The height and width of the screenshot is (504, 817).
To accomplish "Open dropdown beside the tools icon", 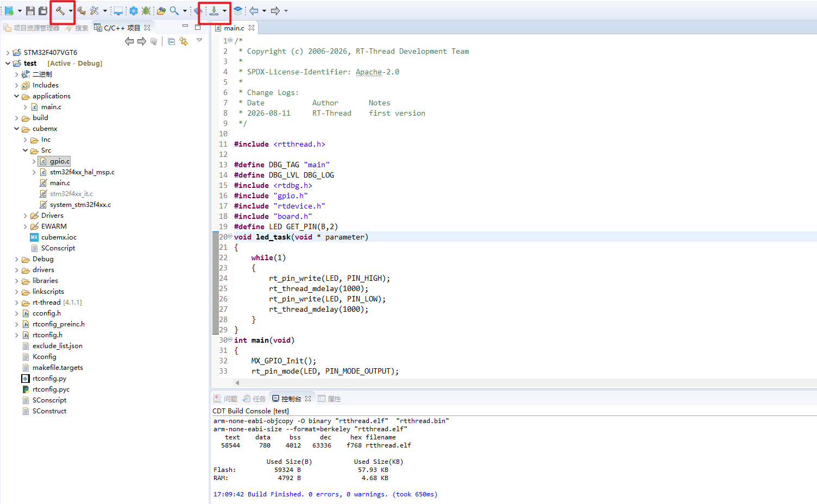I will 105,11.
